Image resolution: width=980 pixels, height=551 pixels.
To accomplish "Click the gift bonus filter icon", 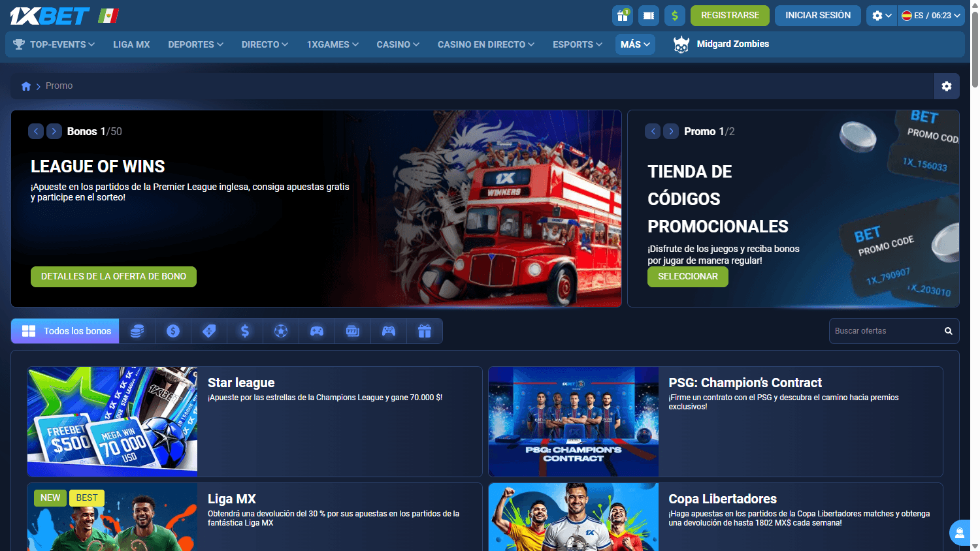I will click(x=425, y=331).
